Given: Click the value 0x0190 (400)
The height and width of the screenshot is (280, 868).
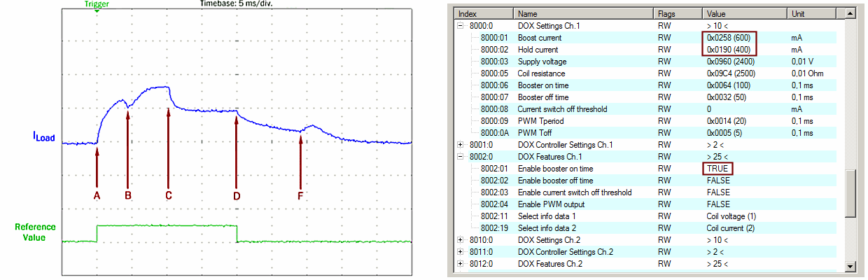Looking at the screenshot, I should coord(729,50).
